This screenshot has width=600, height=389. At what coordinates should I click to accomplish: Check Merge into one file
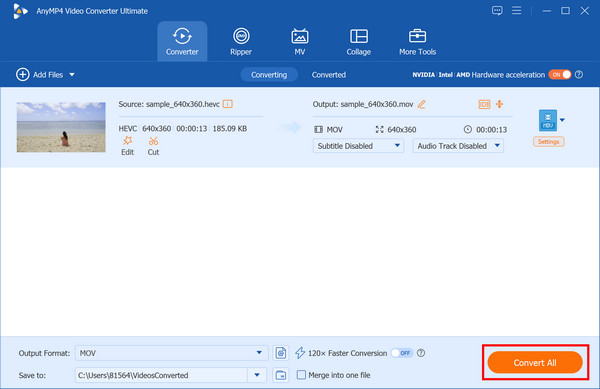click(302, 374)
